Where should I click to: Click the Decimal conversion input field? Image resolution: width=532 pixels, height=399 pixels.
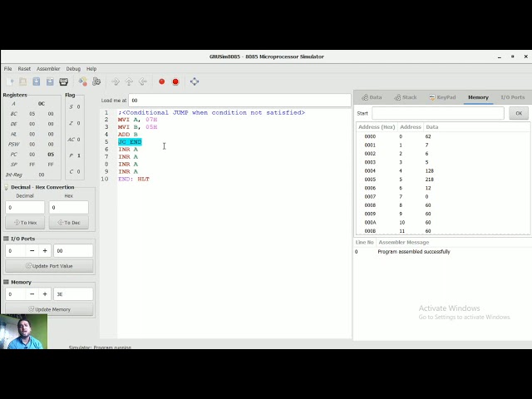tap(25, 207)
